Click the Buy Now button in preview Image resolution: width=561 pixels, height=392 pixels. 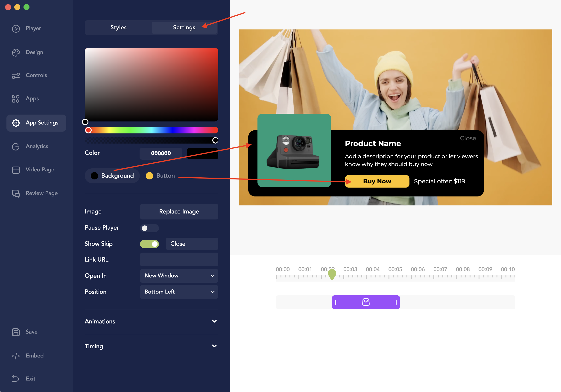click(x=377, y=181)
